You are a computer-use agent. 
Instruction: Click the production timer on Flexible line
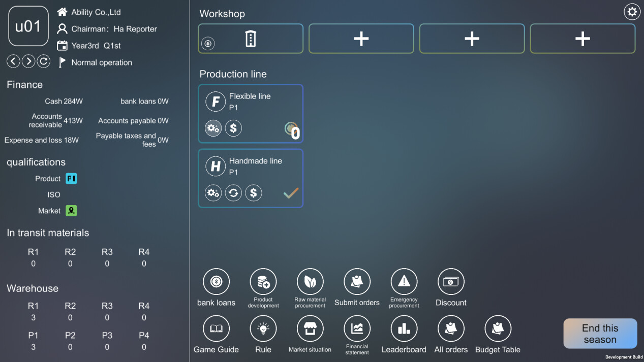pos(291,128)
